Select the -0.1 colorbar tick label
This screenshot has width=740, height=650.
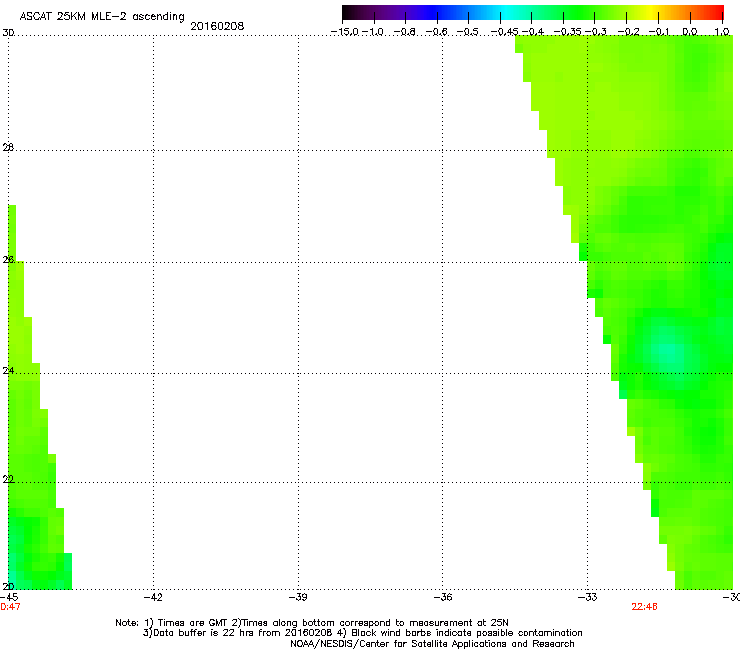(659, 32)
